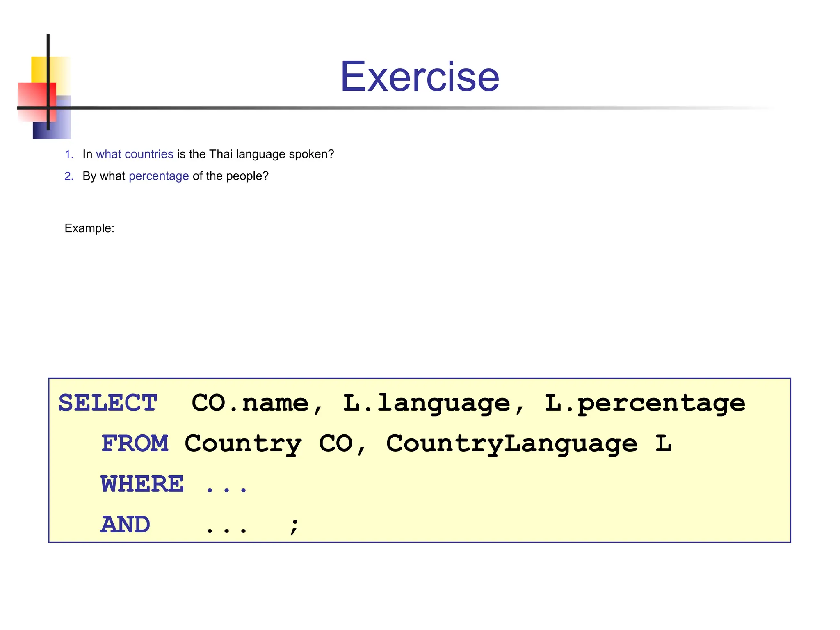Click the 'Example:' label
The width and height of the screenshot is (840, 630).
[x=89, y=228]
